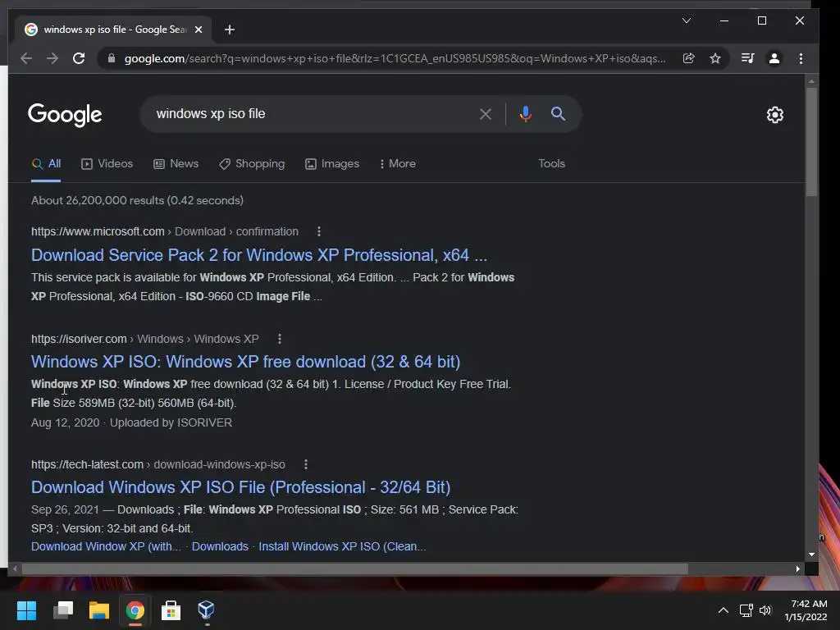Open the tab search dropdown chevron
840x630 pixels.
click(687, 21)
